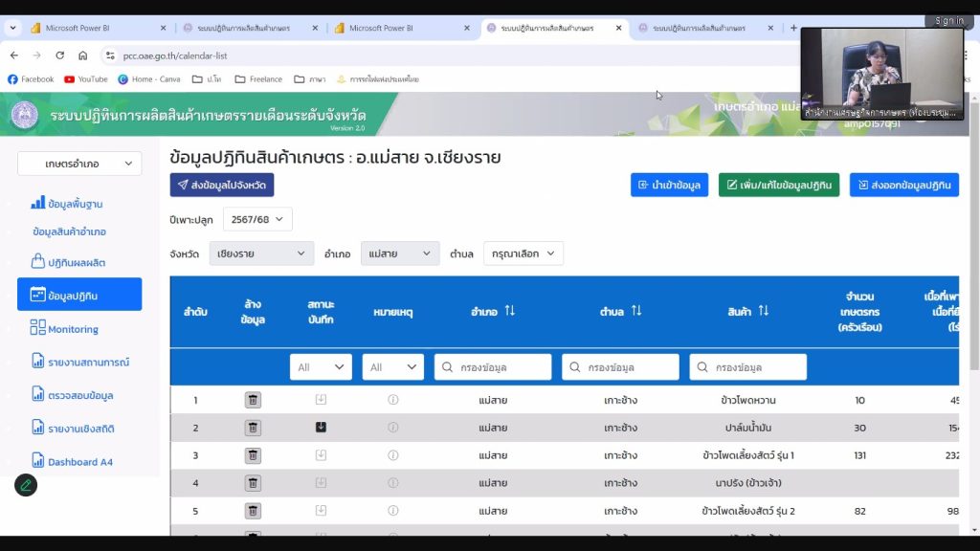Click the browser reload icon
This screenshot has width=980, height=551.
[60, 55]
